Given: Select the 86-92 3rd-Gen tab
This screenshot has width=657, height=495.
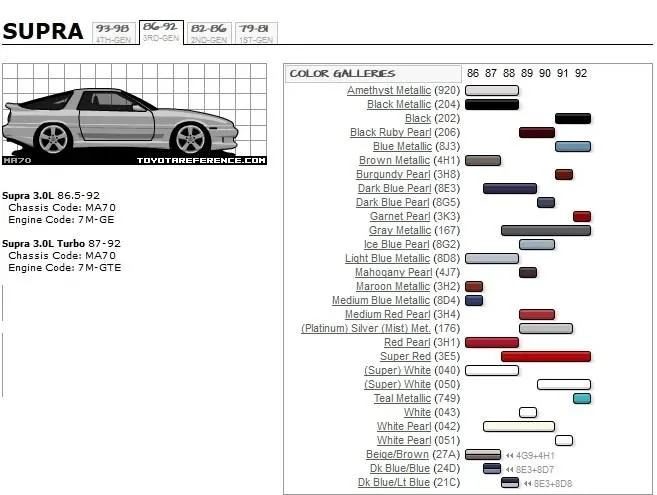Looking at the screenshot, I should coord(161,32).
